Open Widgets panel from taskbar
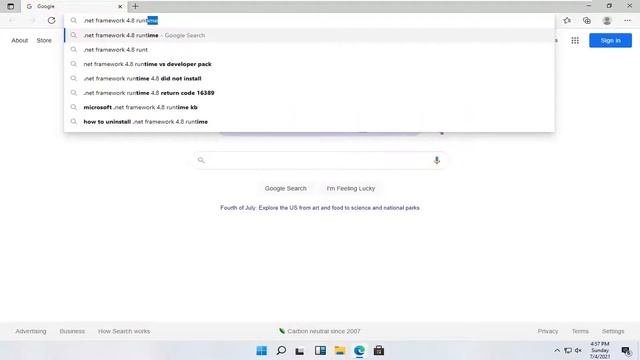This screenshot has height=360, width=640. pyautogui.click(x=320, y=351)
